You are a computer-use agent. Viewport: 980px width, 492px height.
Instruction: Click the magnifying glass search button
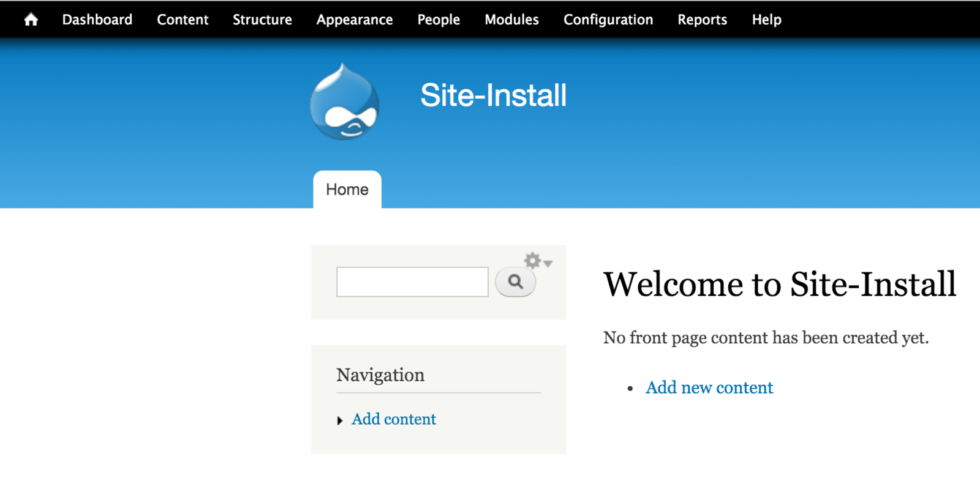(515, 281)
